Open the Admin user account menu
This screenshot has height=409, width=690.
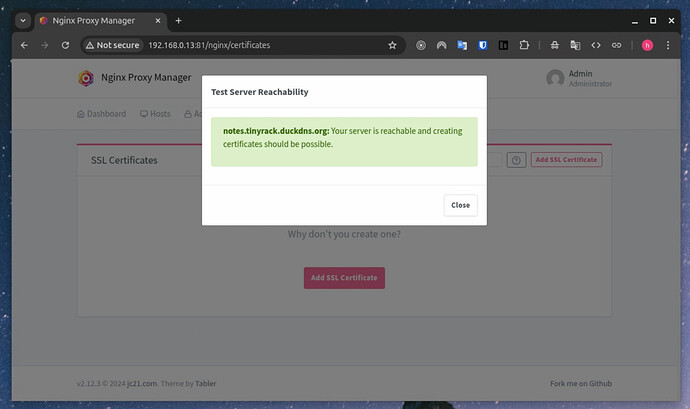pyautogui.click(x=579, y=78)
